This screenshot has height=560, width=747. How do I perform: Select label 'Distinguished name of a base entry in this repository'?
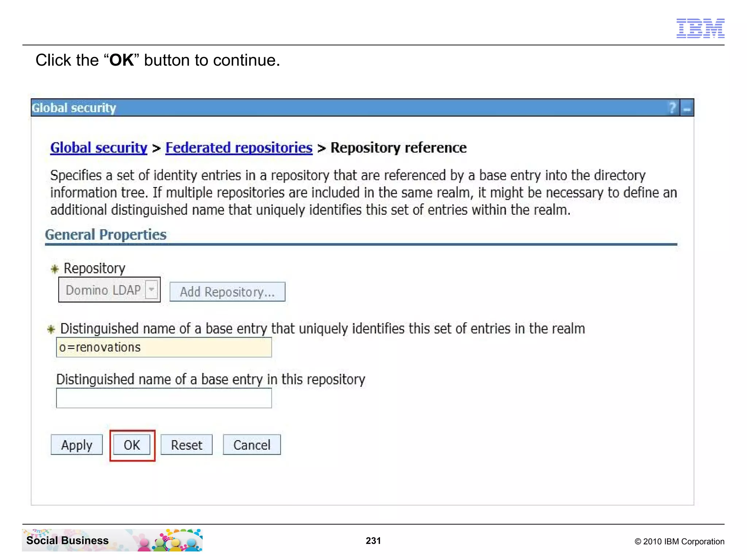pyautogui.click(x=211, y=379)
